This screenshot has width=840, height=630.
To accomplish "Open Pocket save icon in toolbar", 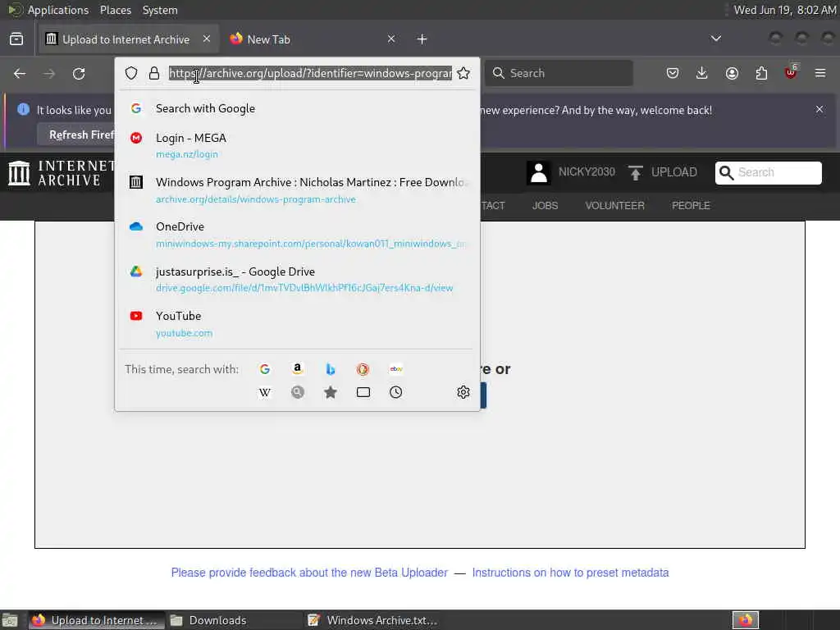I will pyautogui.click(x=673, y=73).
